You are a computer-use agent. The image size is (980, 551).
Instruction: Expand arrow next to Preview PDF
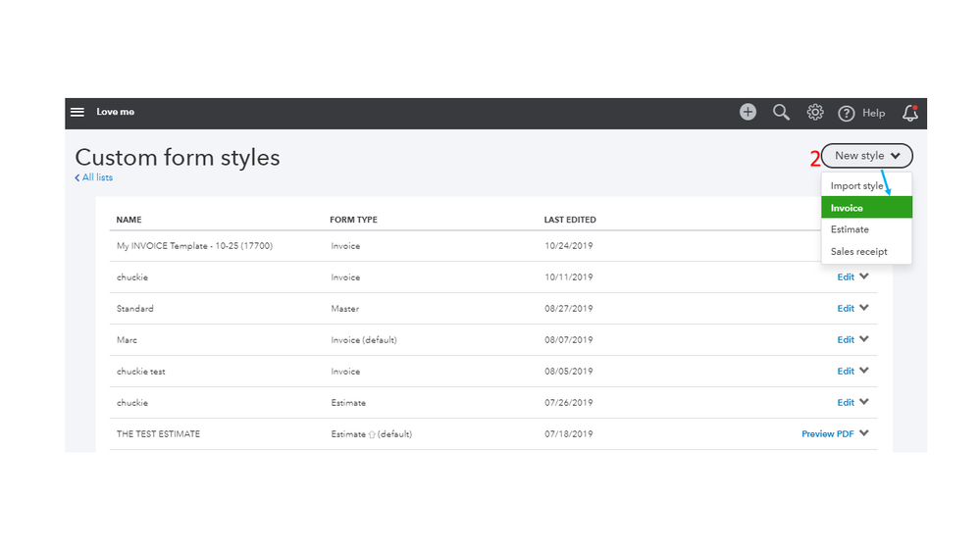tap(864, 433)
